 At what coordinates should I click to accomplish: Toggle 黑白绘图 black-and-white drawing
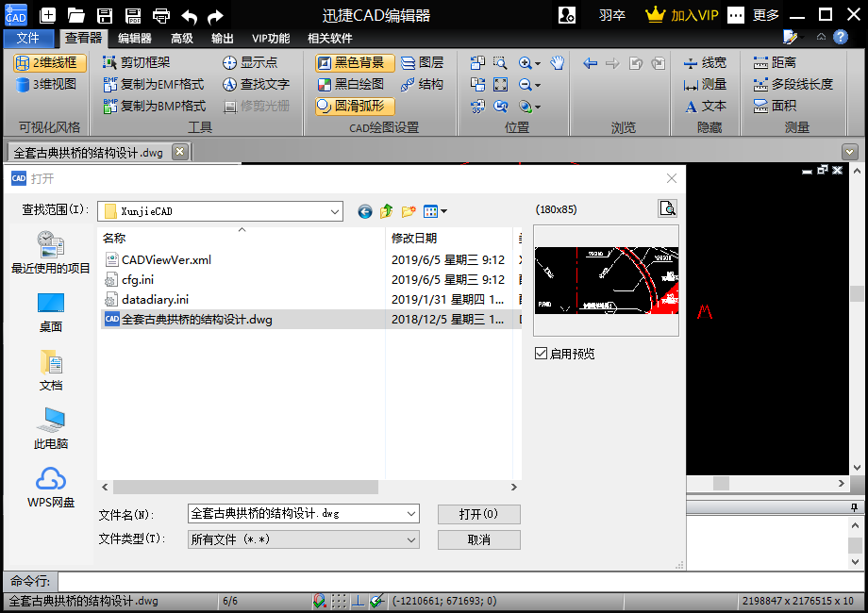pyautogui.click(x=351, y=84)
